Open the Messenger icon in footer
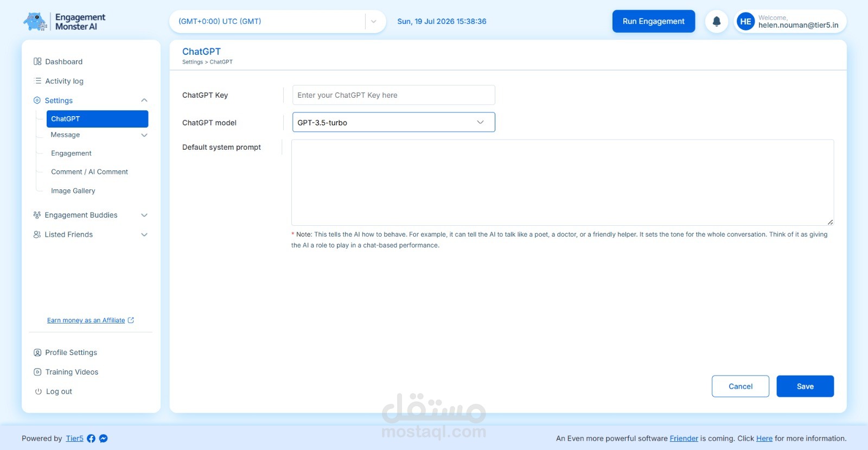 (x=104, y=439)
